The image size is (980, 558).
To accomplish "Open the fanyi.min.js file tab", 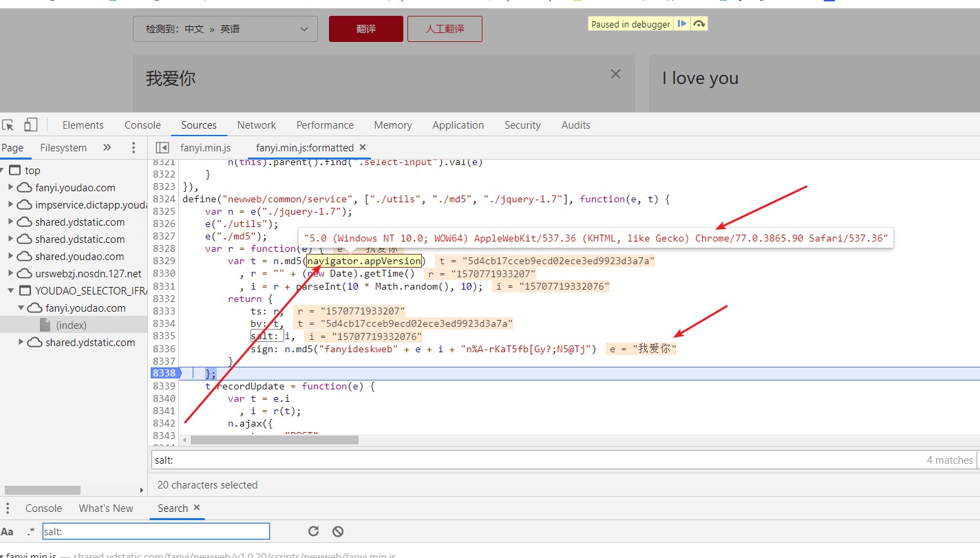I will [x=206, y=148].
